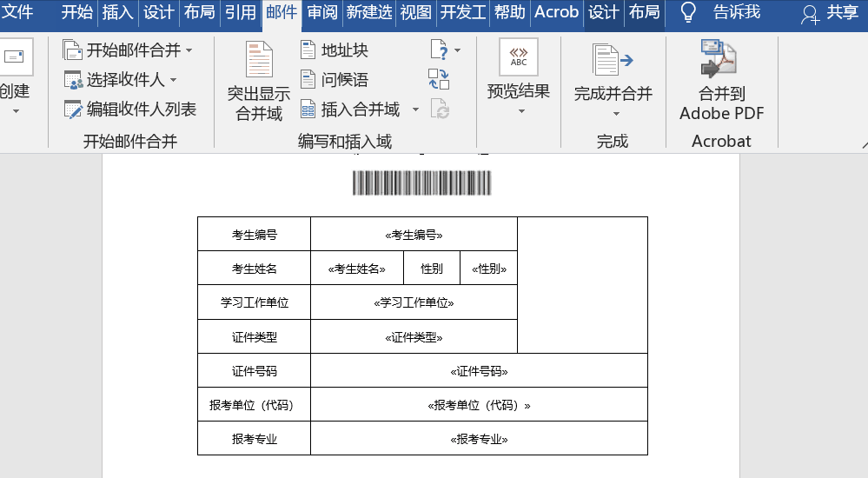
Task: Switch to the 开始 ribbon tab
Action: coord(77,11)
